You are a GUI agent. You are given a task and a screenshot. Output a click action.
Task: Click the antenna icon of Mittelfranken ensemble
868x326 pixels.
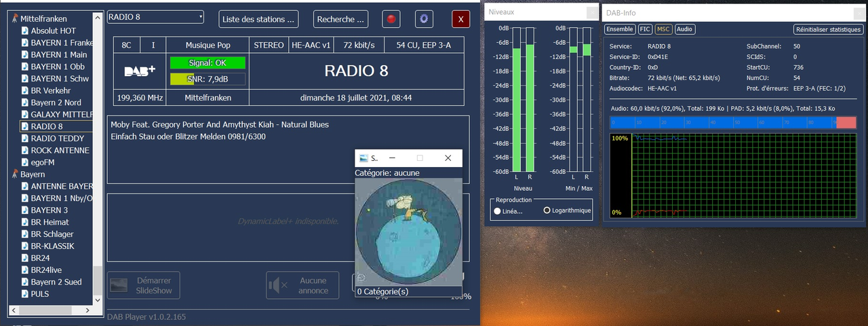[x=14, y=18]
